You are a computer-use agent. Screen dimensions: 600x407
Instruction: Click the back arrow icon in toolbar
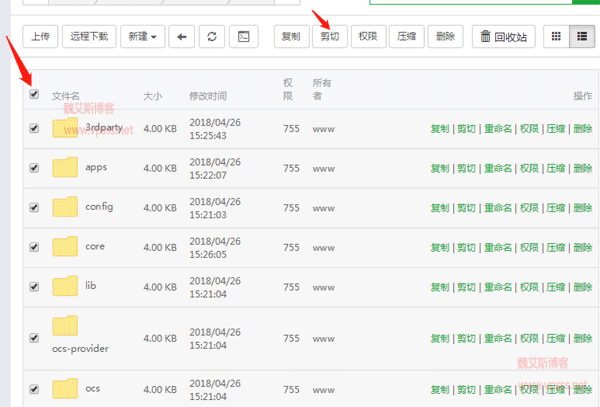coord(181,37)
